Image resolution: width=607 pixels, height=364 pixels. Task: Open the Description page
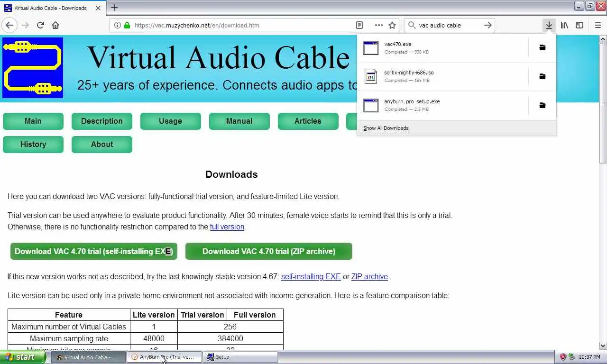(x=102, y=121)
